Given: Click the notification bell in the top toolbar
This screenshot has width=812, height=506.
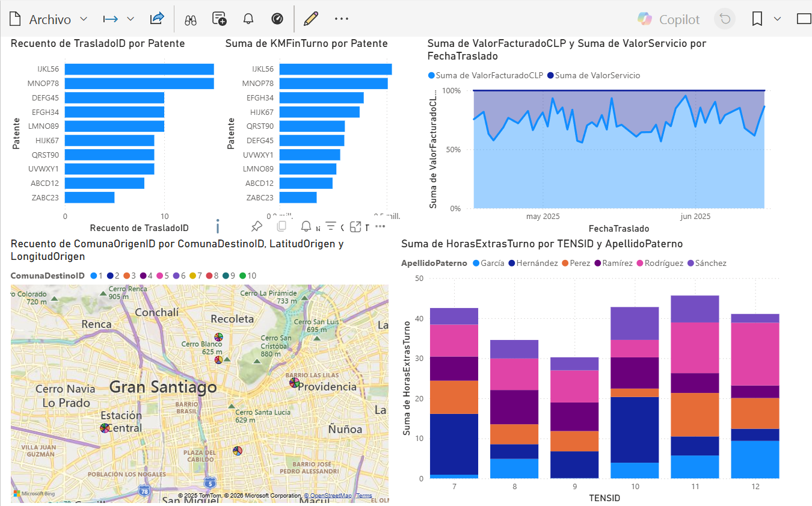Looking at the screenshot, I should coord(248,19).
